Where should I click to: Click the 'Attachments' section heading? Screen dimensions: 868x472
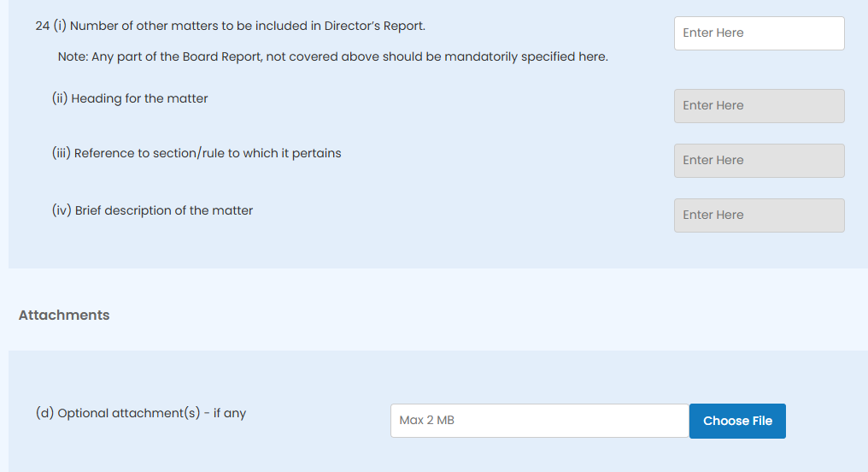point(64,316)
